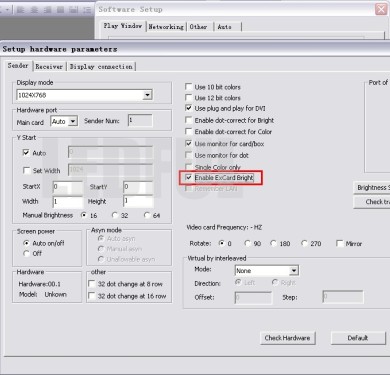Select Other tab in Software Setup

coord(199,27)
